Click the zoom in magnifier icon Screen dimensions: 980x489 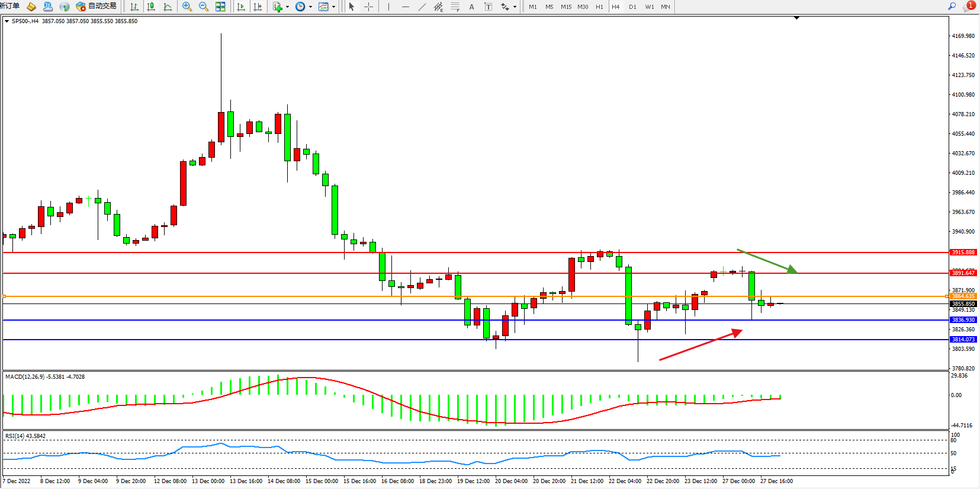coord(187,7)
